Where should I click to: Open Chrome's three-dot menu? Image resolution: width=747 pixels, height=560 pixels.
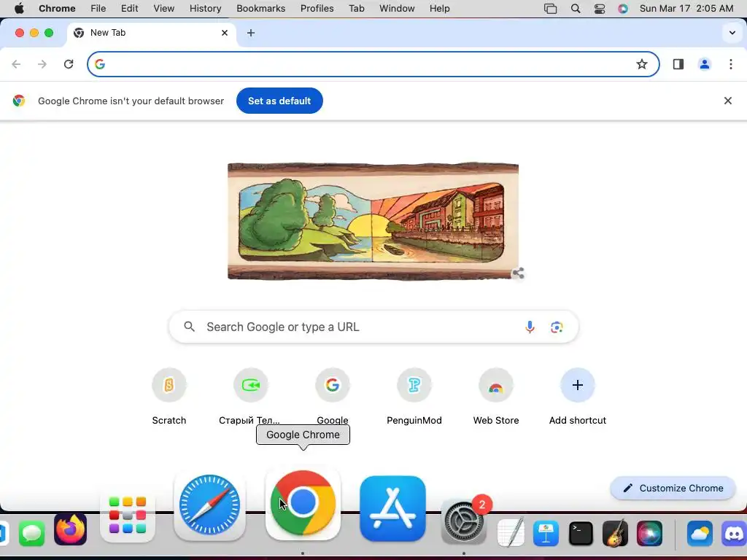pyautogui.click(x=731, y=64)
